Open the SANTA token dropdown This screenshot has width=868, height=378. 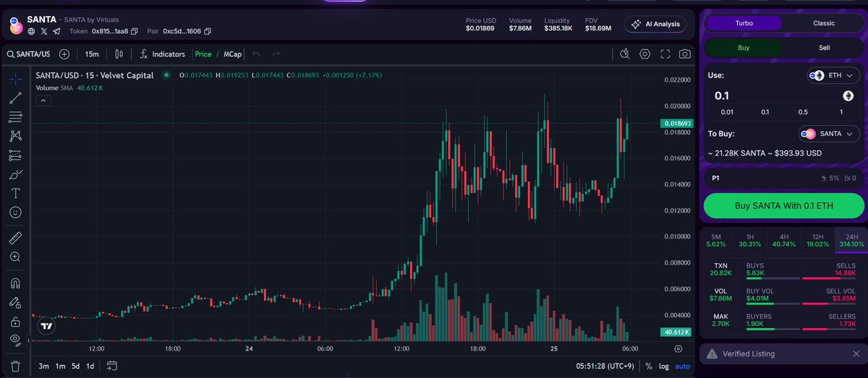pos(828,134)
